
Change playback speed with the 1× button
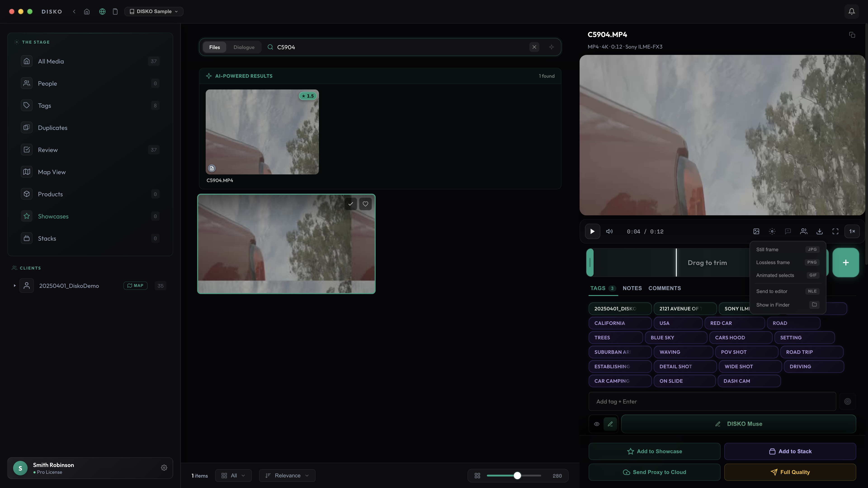click(852, 231)
